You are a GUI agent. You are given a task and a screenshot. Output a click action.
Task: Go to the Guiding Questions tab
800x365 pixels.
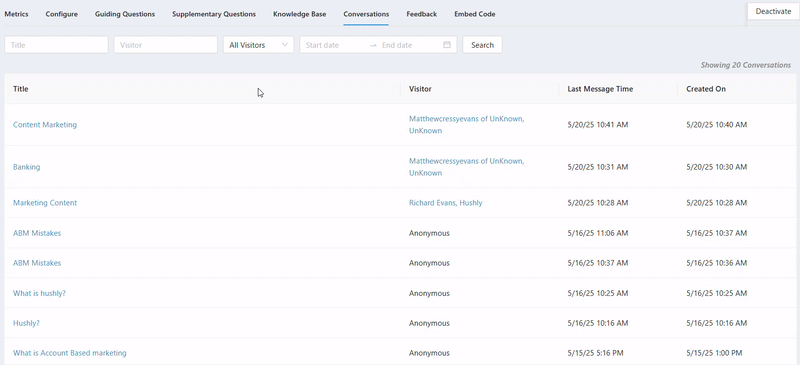[x=125, y=14]
